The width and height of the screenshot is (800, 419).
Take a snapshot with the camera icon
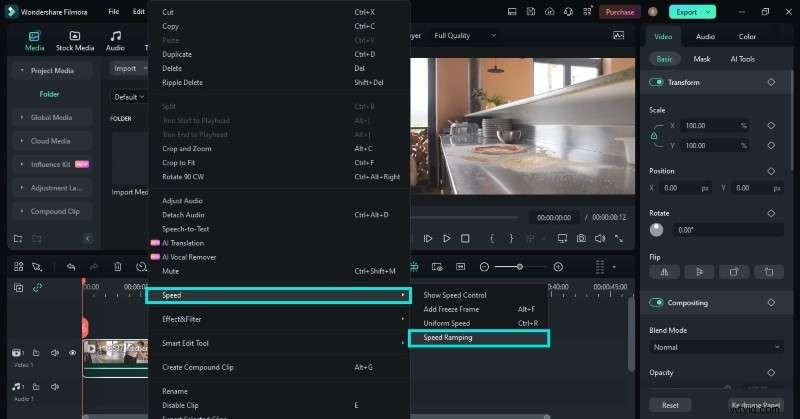pos(581,238)
